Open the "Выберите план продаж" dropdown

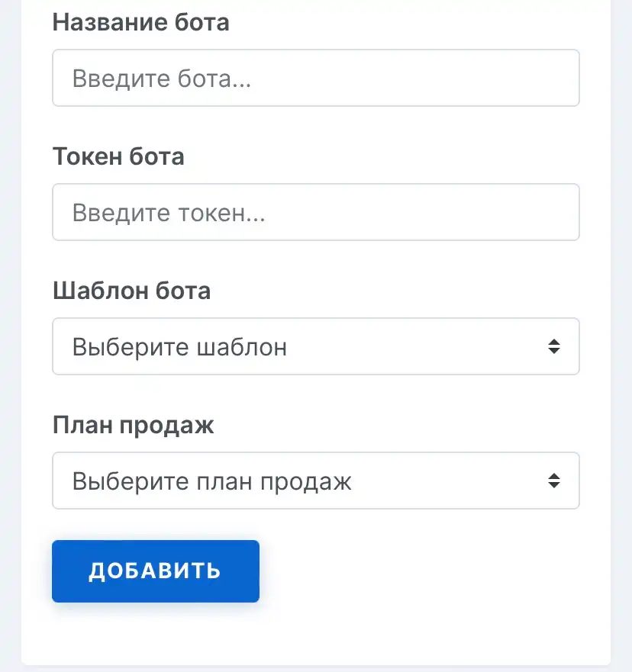(316, 481)
